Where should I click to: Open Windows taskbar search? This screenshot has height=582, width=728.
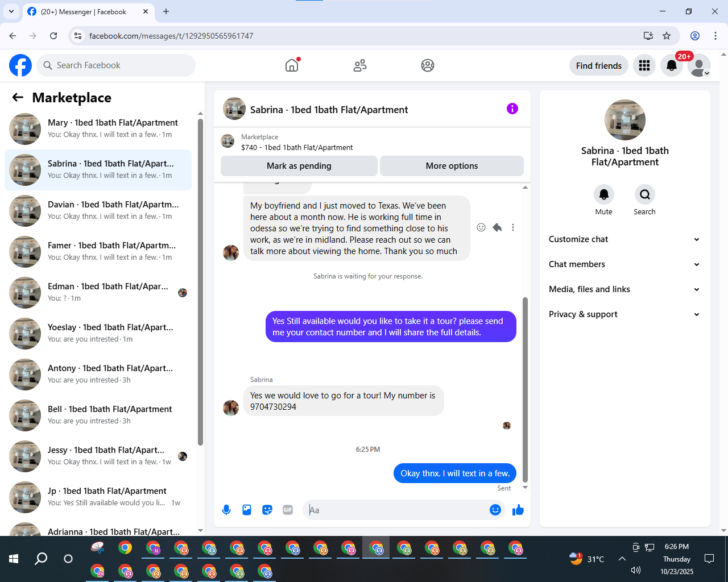coord(41,559)
